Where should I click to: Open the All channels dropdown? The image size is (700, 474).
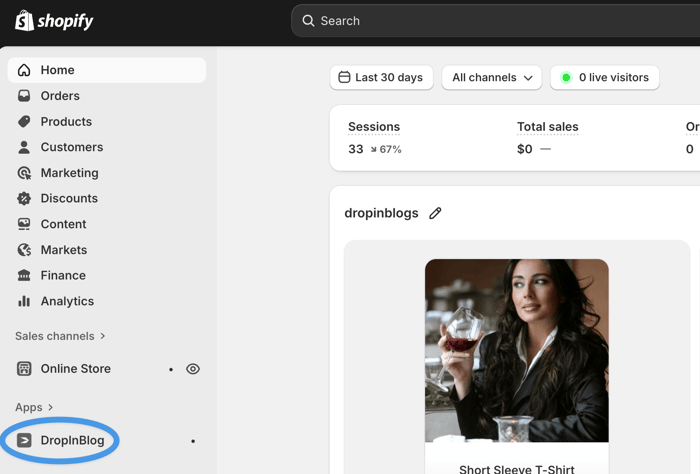click(492, 78)
